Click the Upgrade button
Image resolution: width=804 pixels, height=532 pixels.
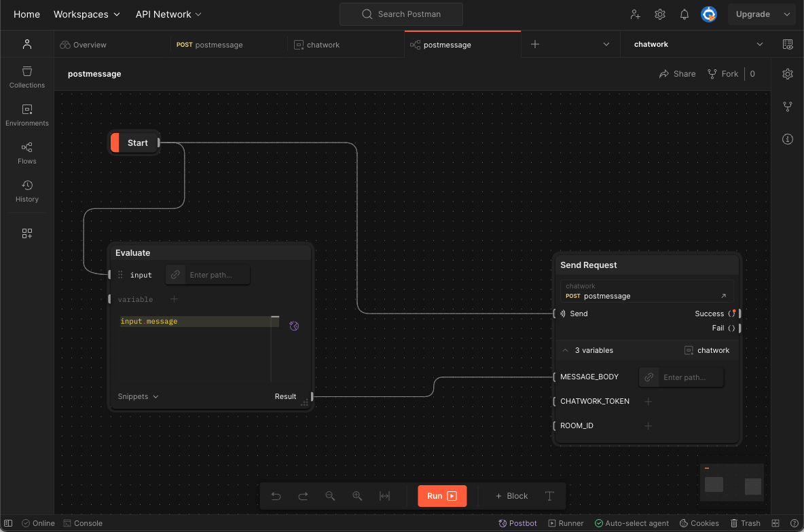[x=752, y=14]
